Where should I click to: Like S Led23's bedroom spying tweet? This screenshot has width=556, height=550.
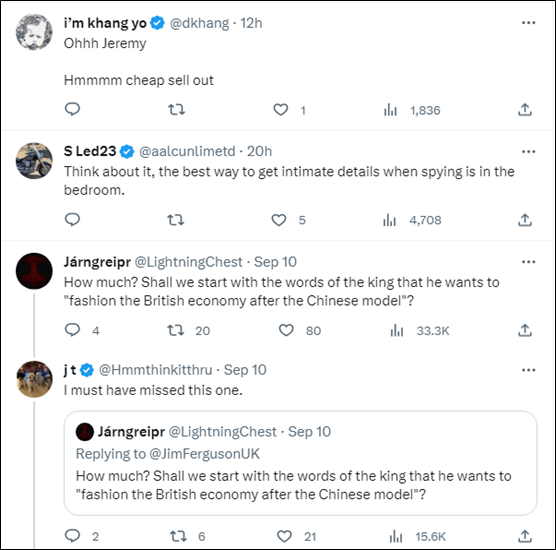click(279, 220)
